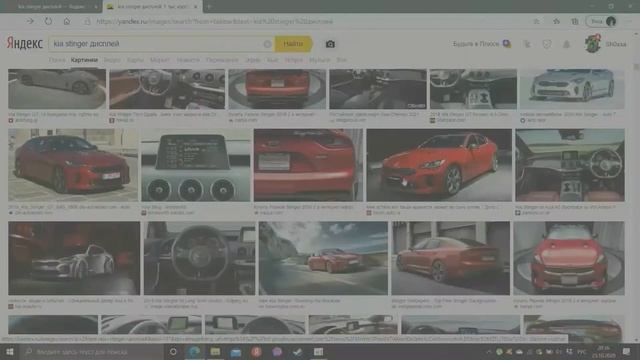The height and width of the screenshot is (360, 640).
Task: Open top-row white-blue Stinger front thumbnail
Action: pyautogui.click(x=572, y=89)
